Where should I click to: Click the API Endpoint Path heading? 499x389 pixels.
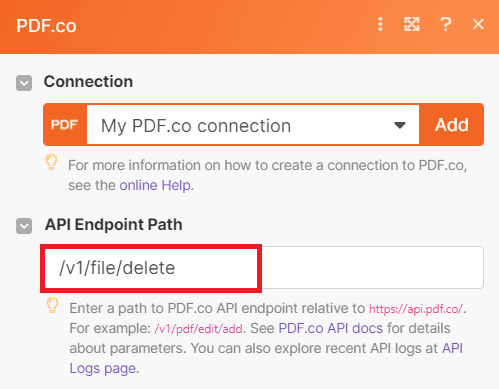point(114,225)
